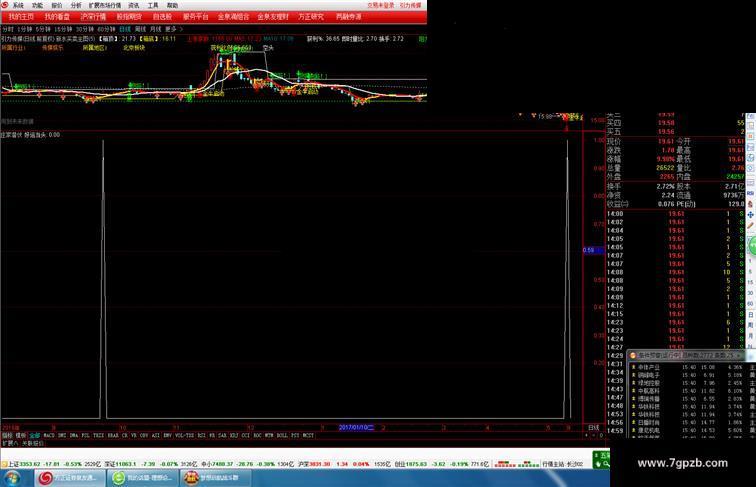The width and height of the screenshot is (756, 487).
Task: Click the RSI icon in right sidebar
Action: tap(751, 193)
